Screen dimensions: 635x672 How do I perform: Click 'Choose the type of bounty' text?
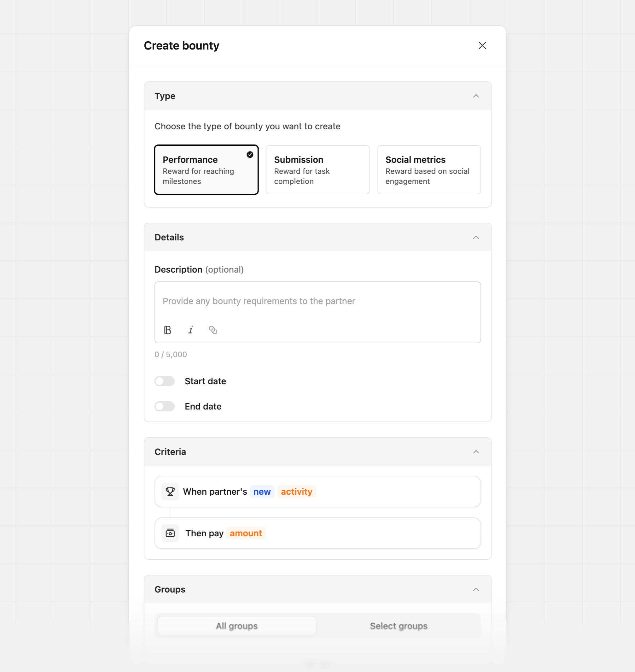pos(248,126)
